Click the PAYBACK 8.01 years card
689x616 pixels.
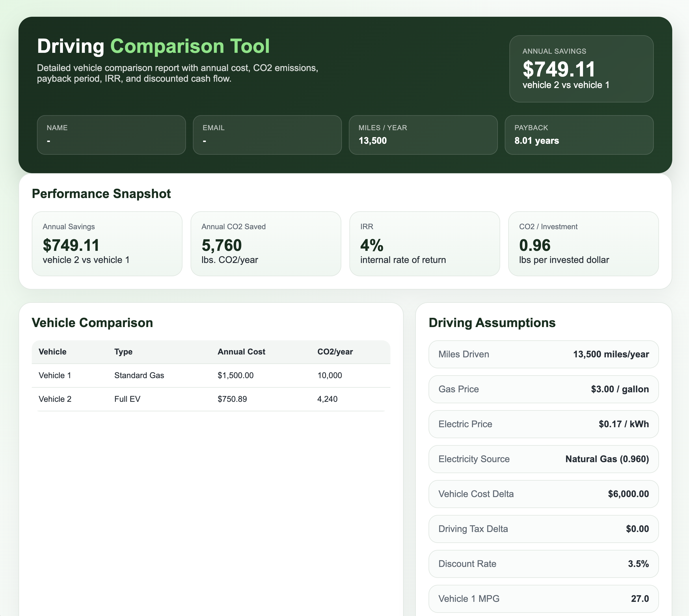tap(579, 135)
